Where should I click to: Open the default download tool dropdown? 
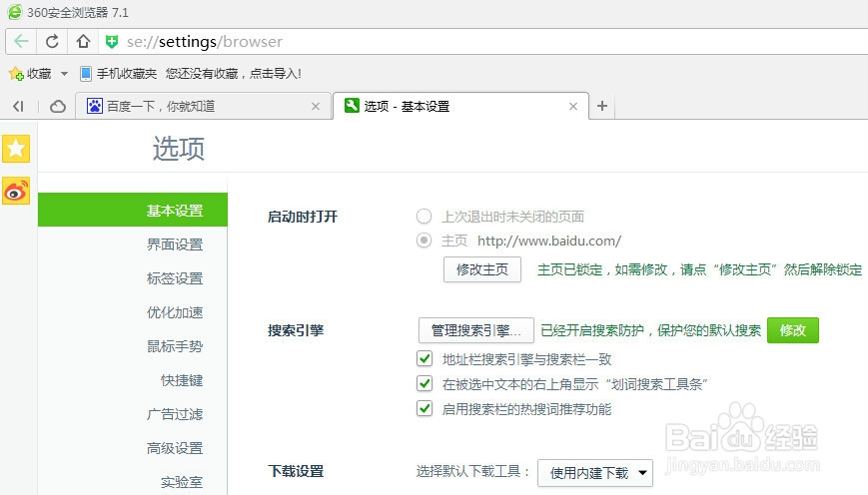click(595, 473)
